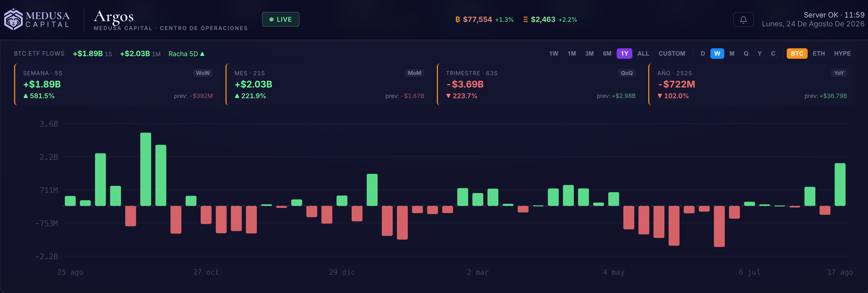The image size is (868, 293).
Task: Click the prev: +$36.79B label
Action: (x=826, y=96)
